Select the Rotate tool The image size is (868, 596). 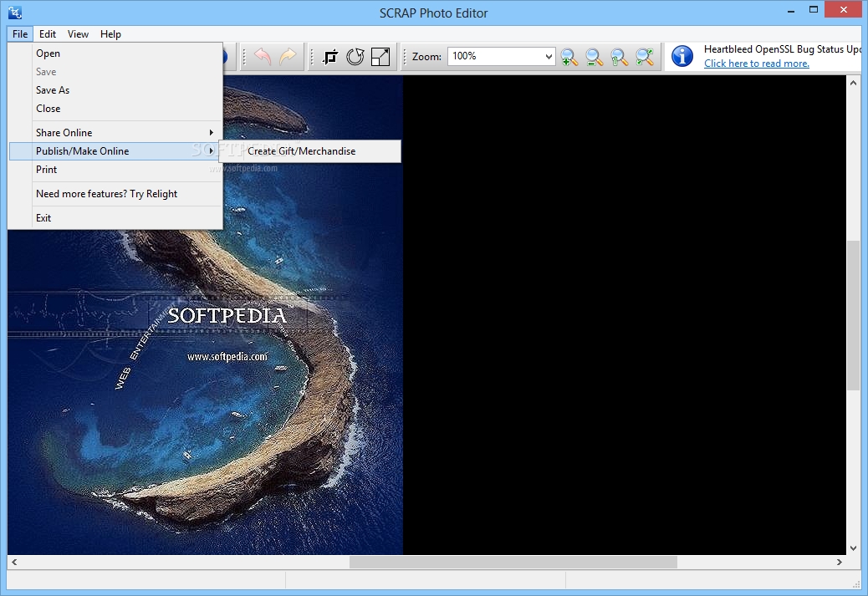coord(355,57)
